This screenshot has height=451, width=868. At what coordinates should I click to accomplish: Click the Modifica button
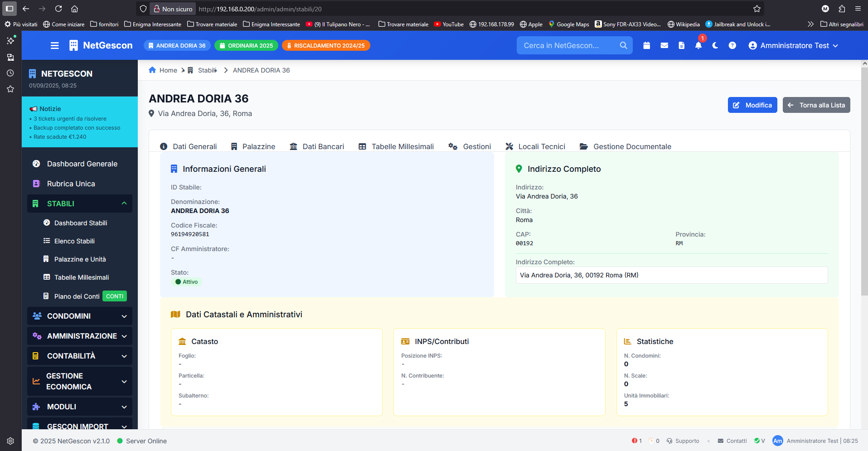[x=752, y=105]
